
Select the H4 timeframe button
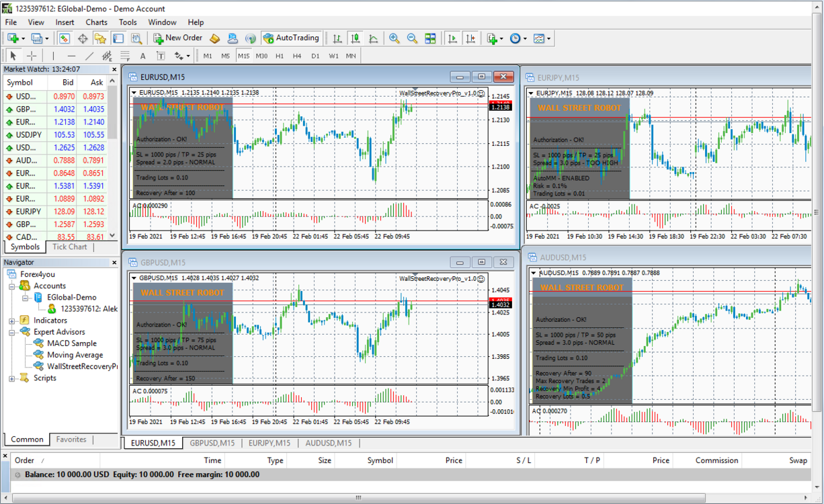coord(297,56)
